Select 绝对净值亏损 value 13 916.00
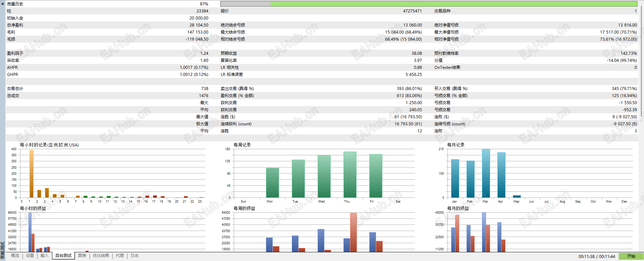The image size is (644, 261). click(x=627, y=25)
